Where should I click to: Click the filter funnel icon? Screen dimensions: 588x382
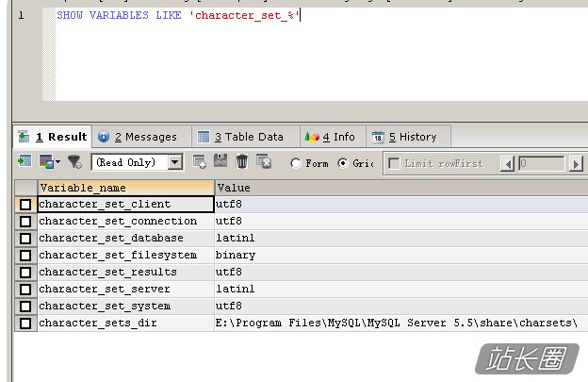(74, 161)
